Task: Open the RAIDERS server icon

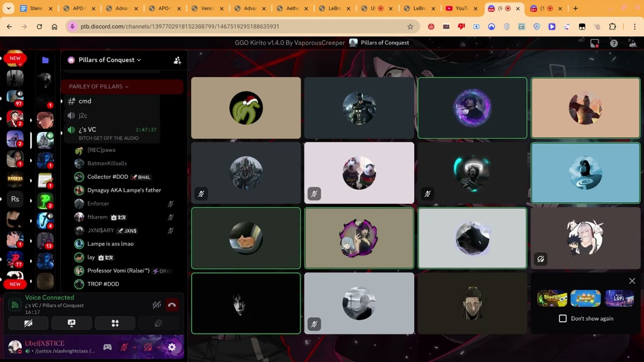Action: pos(15,178)
